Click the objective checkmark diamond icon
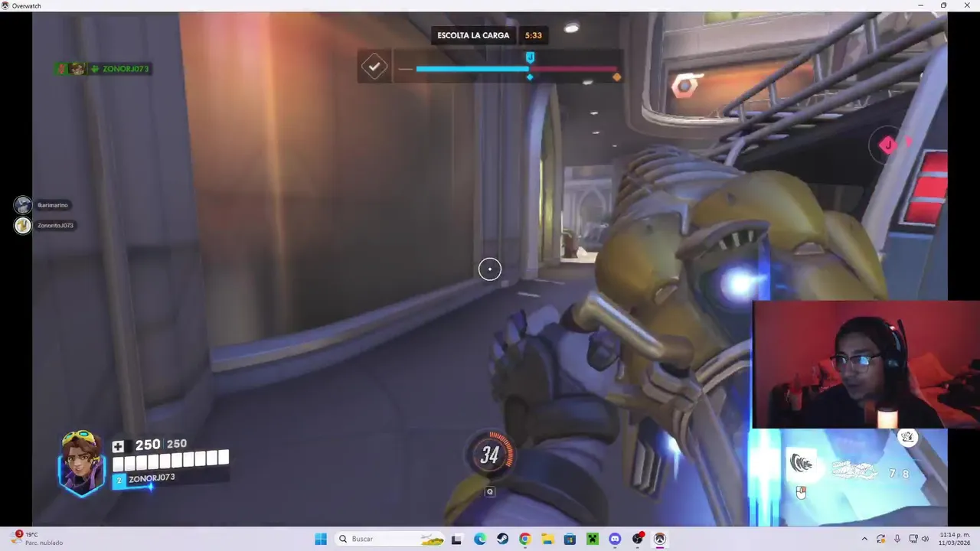Image resolution: width=980 pixels, height=551 pixels. (x=374, y=67)
